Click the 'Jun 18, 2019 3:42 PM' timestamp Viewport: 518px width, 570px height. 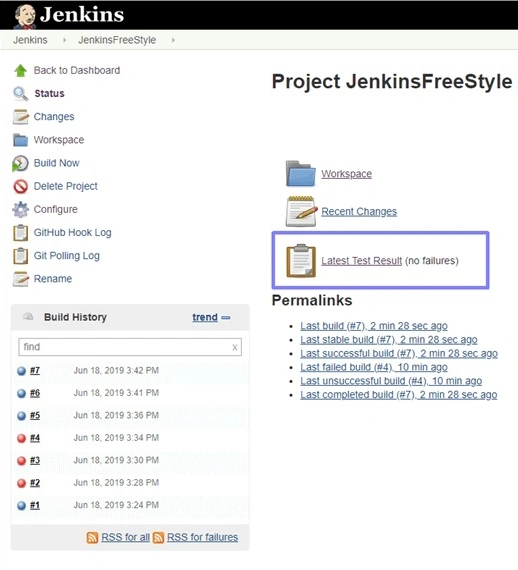tap(116, 371)
